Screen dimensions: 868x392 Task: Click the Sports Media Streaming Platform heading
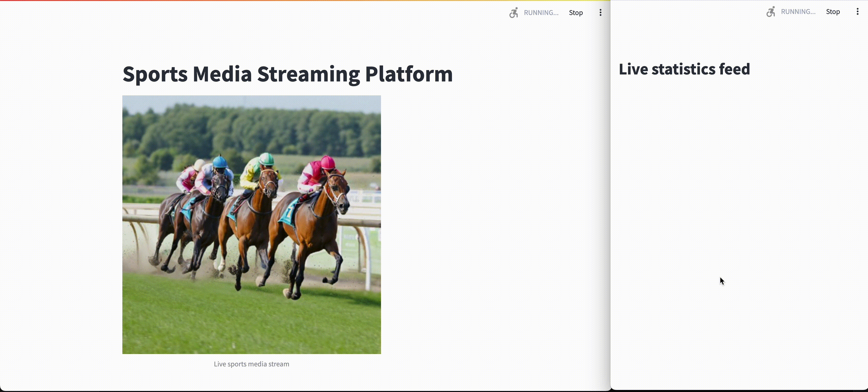(287, 74)
